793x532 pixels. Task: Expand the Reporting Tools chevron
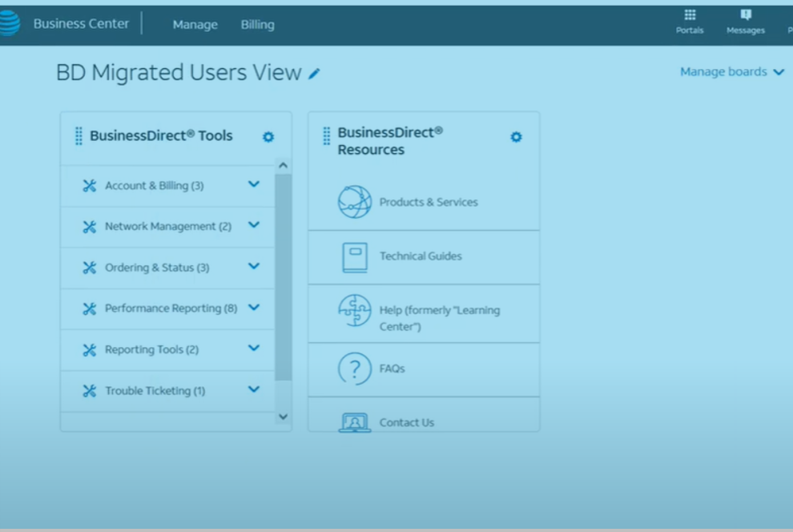click(254, 348)
